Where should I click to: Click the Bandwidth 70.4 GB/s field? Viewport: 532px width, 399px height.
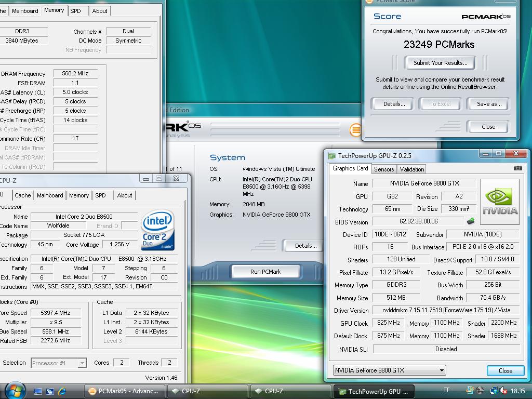tap(493, 298)
